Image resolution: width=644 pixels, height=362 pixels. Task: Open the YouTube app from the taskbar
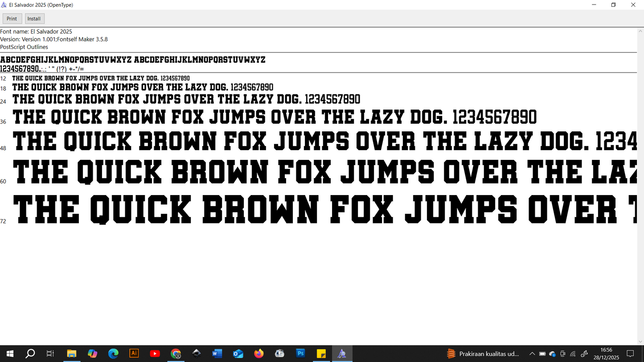155,354
